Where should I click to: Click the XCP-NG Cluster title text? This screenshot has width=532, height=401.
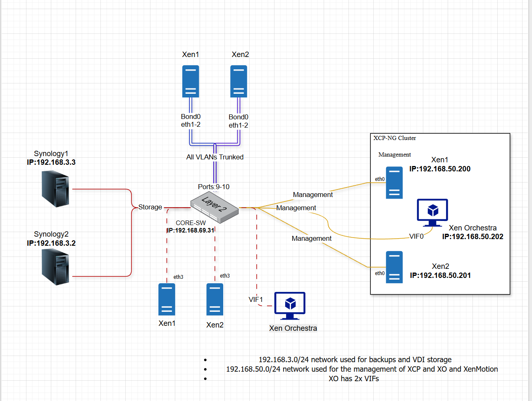click(395, 138)
